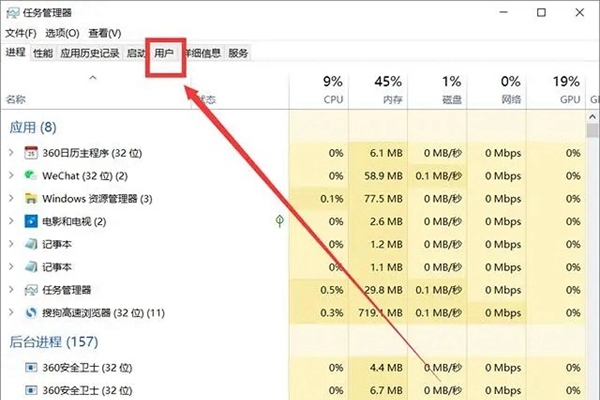Click the 1.1 MB memory cell
This screenshot has height=400, width=600.
[386, 267]
